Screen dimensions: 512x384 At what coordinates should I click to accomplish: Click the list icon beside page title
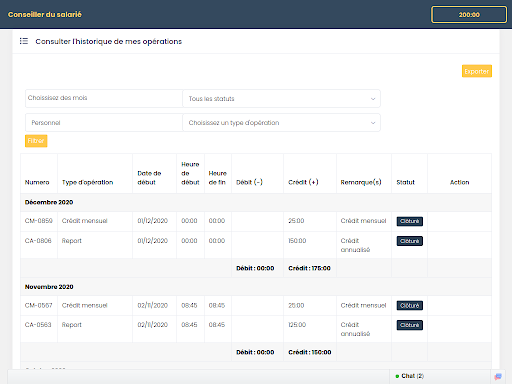click(x=24, y=41)
